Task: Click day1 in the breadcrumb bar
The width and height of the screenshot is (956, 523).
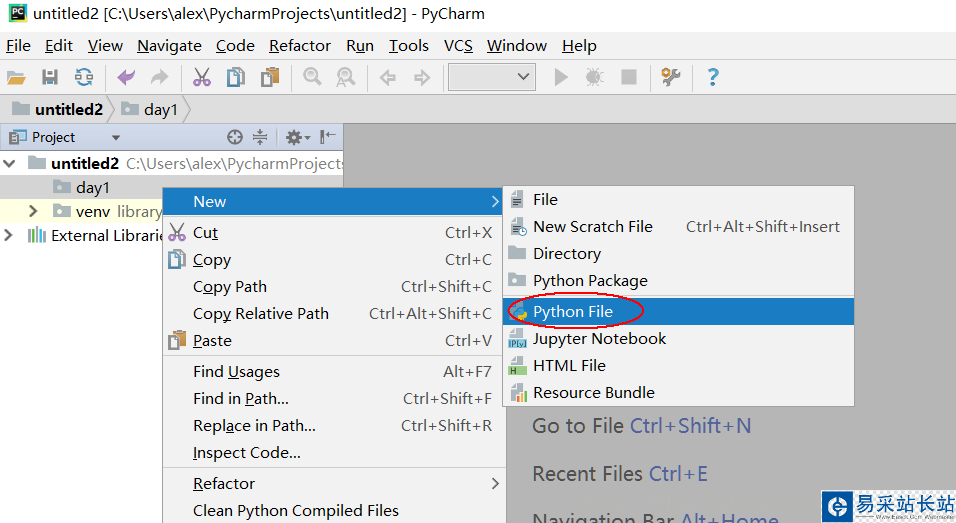Action: click(160, 110)
